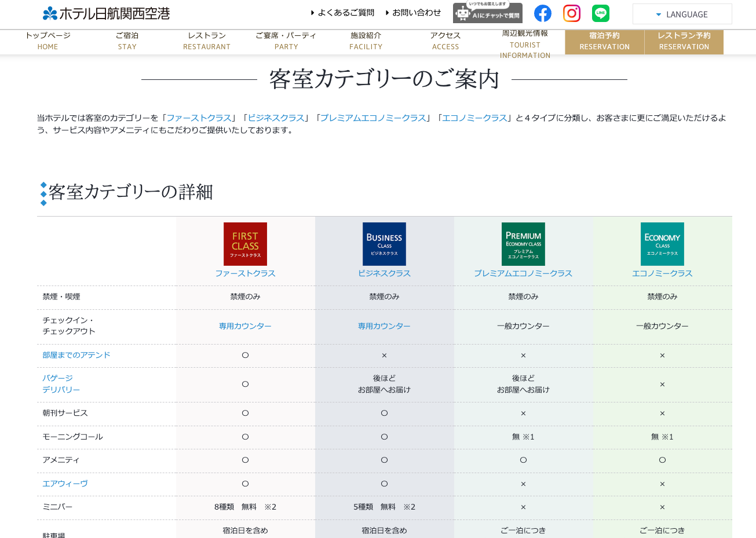Click the Hotel Nikko Kansai Airport logo
Screen dimensions: 756x538
107,13
